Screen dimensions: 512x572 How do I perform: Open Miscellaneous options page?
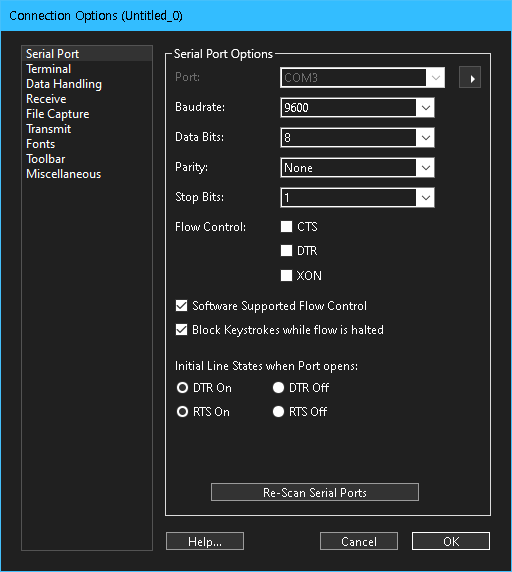pos(87,174)
